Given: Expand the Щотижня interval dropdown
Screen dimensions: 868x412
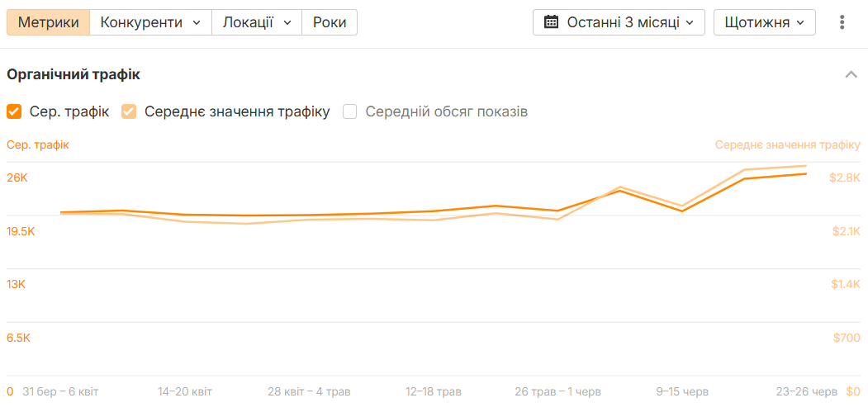Looking at the screenshot, I should pyautogui.click(x=765, y=22).
